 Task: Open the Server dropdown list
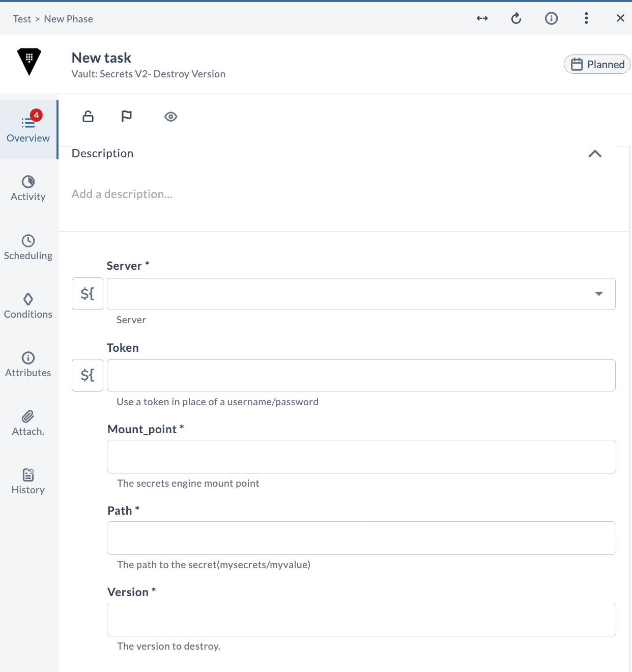tap(361, 294)
